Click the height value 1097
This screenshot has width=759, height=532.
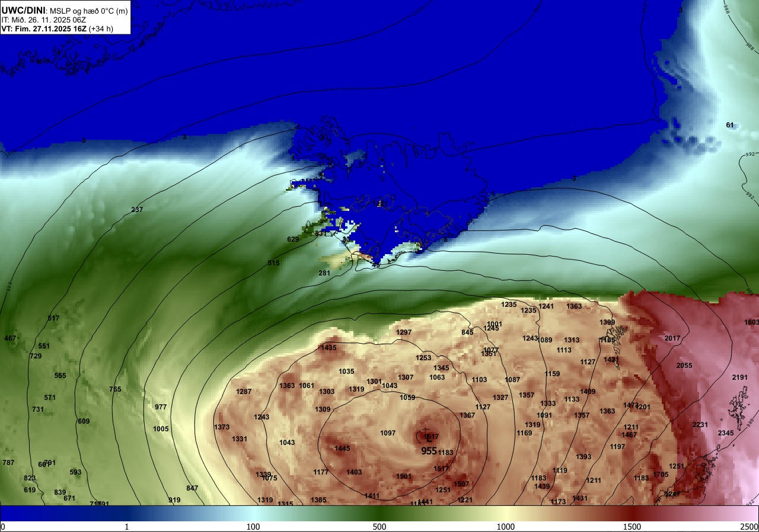[388, 433]
